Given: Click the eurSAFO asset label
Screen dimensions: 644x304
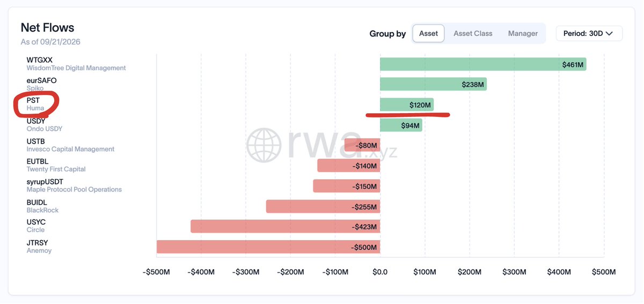Looking at the screenshot, I should coord(41,80).
